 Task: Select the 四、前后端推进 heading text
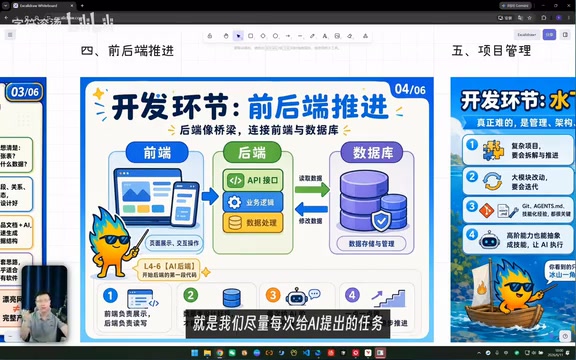tap(127, 50)
